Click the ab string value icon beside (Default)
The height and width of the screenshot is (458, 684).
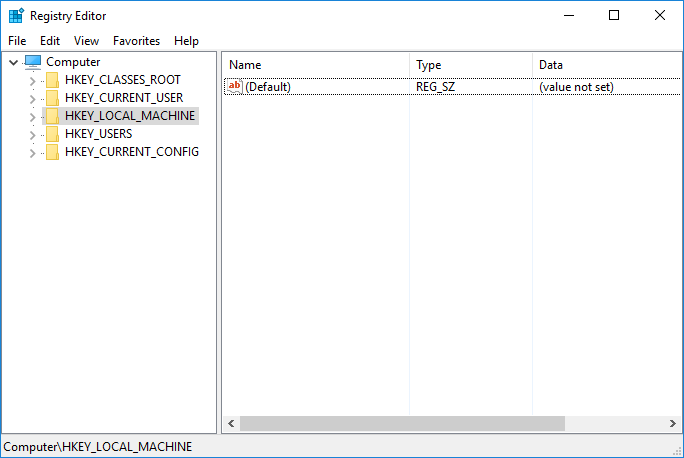[235, 86]
